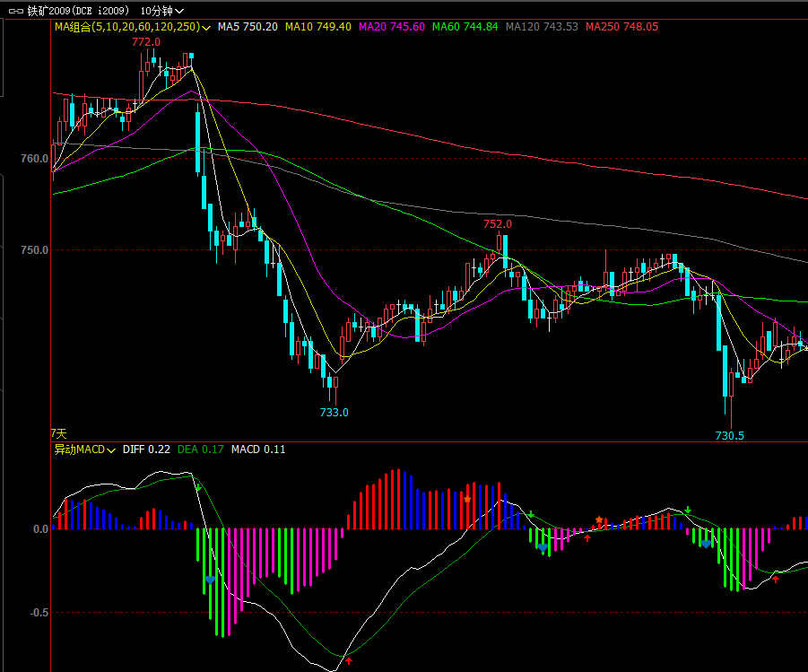Image resolution: width=808 pixels, height=672 pixels.
Task: Click the MA120 743.53 value
Action: pyautogui.click(x=542, y=27)
